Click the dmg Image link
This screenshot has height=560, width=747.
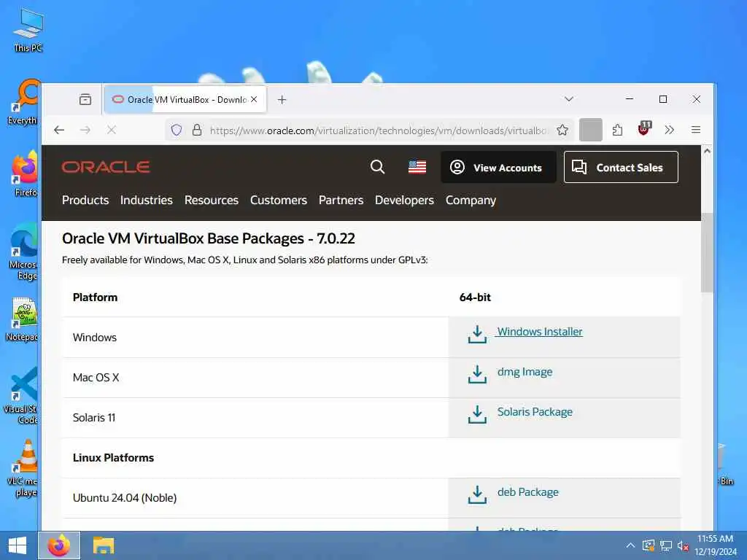[x=525, y=372]
